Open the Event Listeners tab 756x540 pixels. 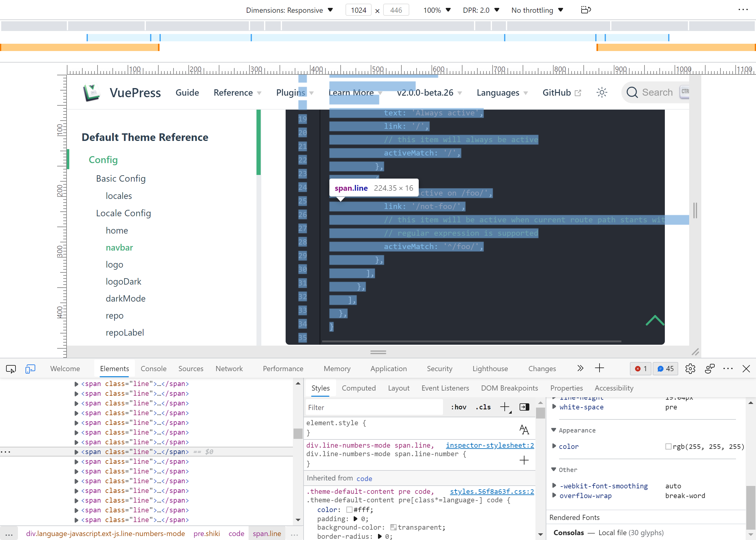click(x=445, y=388)
